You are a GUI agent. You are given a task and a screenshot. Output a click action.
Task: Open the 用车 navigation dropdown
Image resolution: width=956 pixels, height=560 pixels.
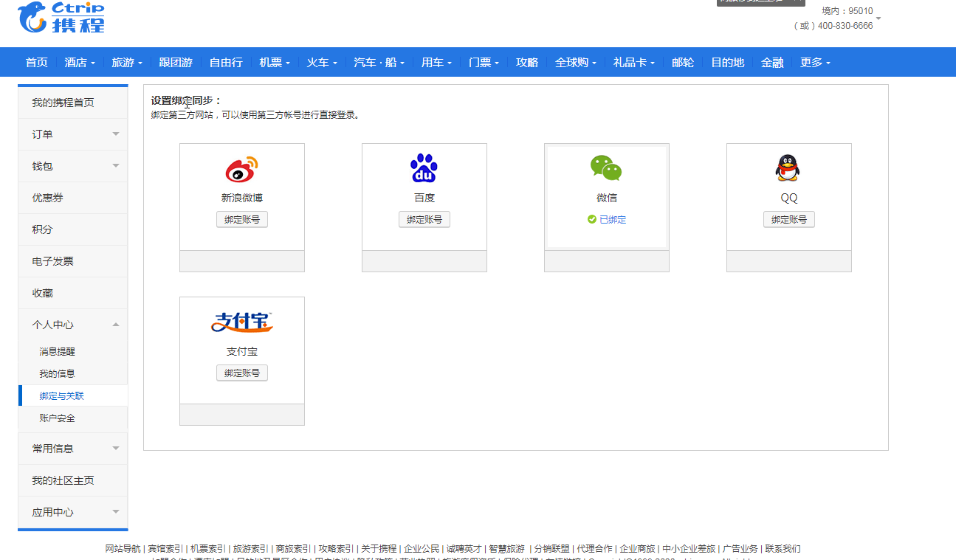coord(437,63)
